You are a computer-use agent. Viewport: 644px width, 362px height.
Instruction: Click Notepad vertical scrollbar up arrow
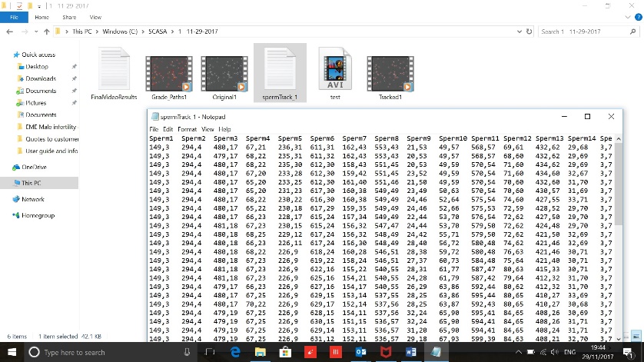point(619,139)
